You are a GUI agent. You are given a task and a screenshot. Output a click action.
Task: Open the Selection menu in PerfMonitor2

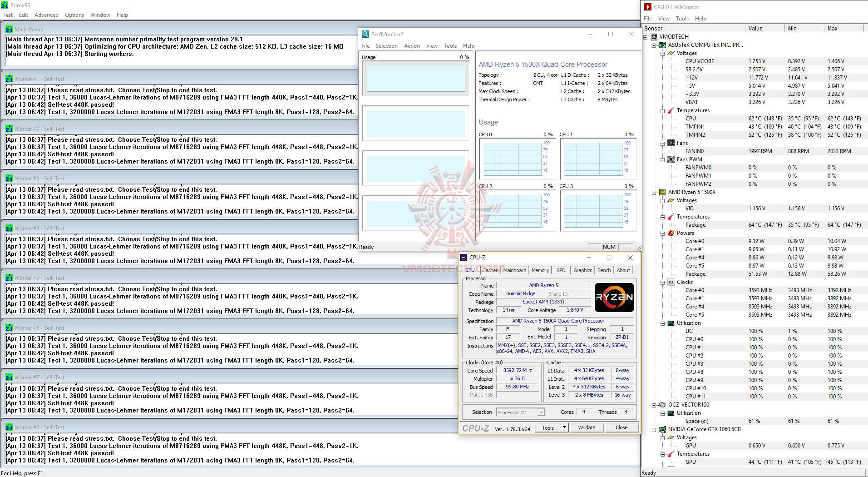coord(386,46)
